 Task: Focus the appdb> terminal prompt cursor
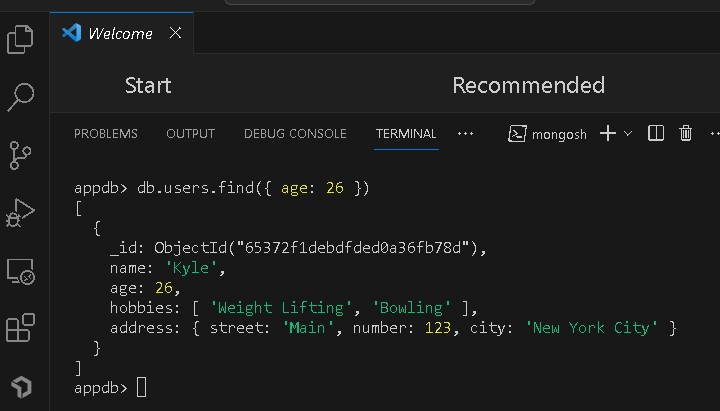(141, 387)
